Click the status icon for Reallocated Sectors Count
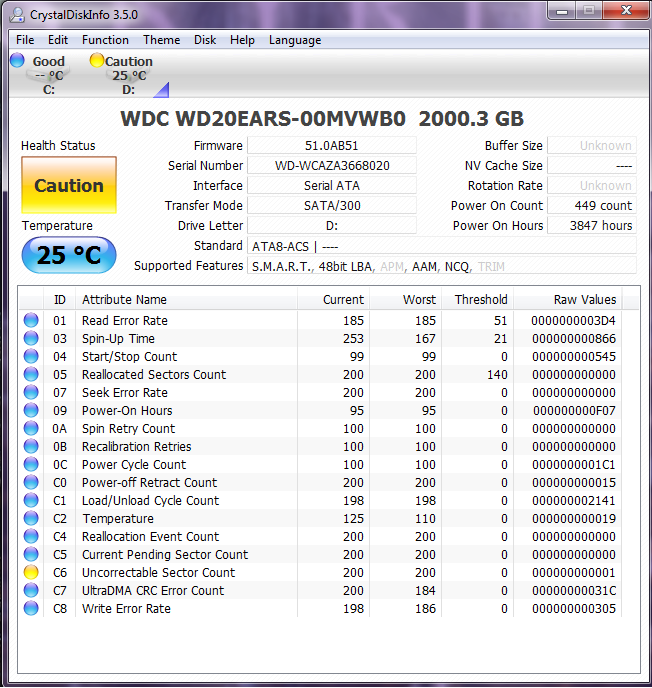The height and width of the screenshot is (688, 652). tap(31, 374)
